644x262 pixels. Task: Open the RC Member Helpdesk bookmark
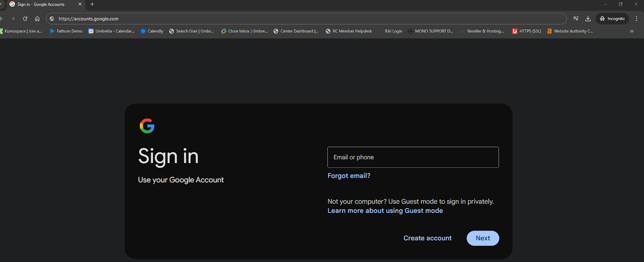coord(349,31)
